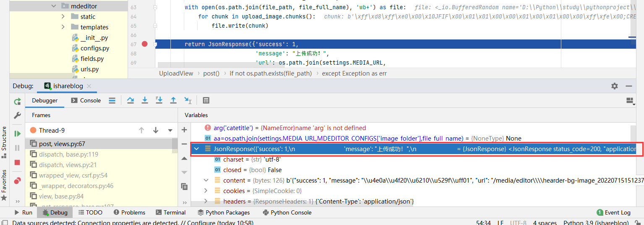Open the Event Log panel

613,212
